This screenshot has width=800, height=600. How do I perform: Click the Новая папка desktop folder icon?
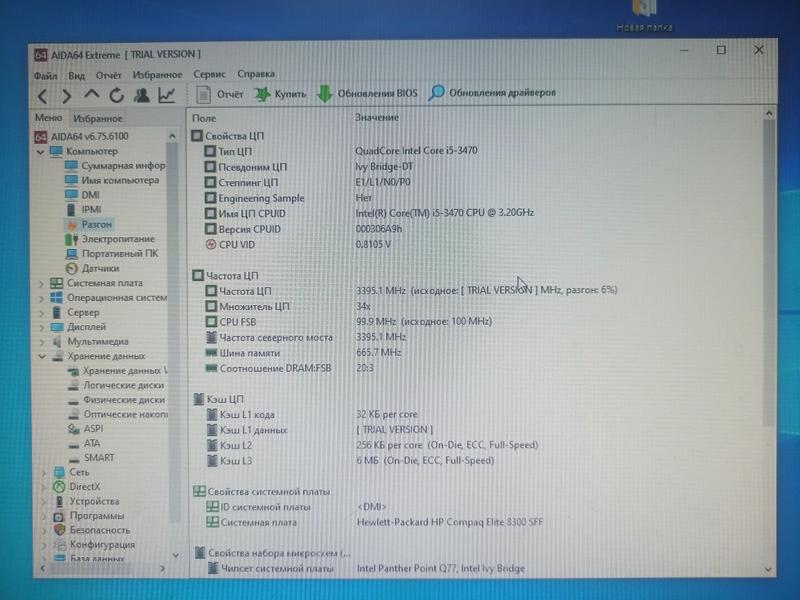[644, 15]
